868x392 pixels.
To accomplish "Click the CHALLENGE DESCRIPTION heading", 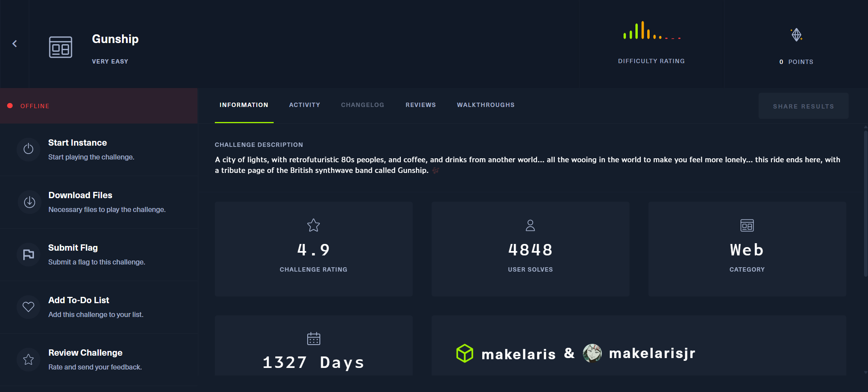I will coord(259,145).
